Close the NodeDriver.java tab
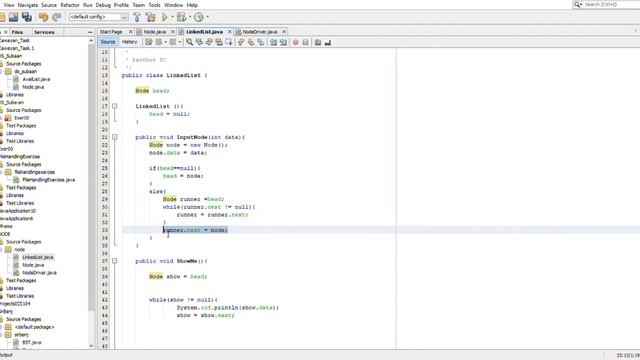 (x=284, y=32)
